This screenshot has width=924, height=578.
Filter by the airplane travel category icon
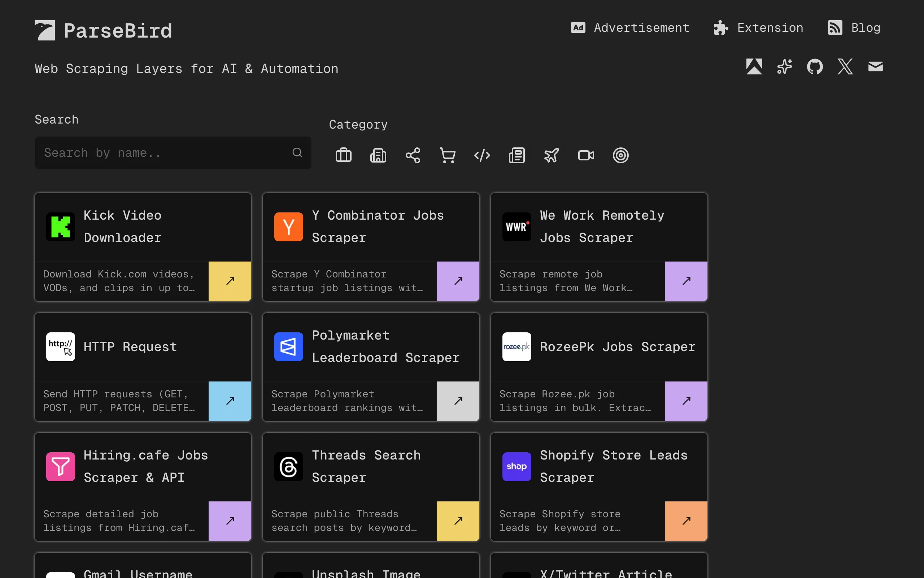point(552,155)
